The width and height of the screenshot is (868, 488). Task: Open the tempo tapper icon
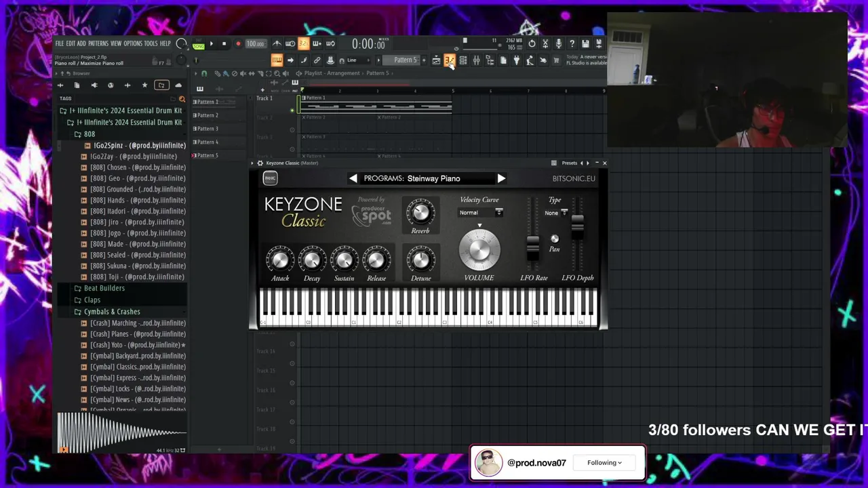[x=530, y=61]
